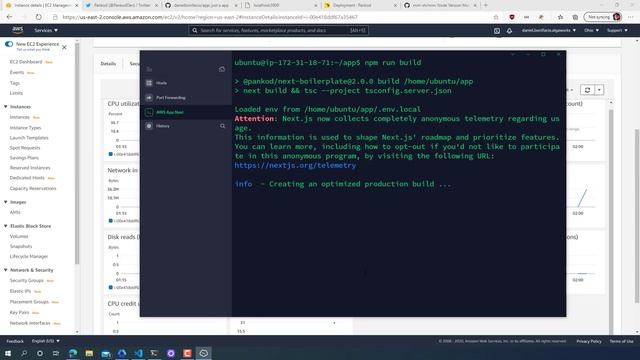
Task: Open AWS notifications bell
Action: click(509, 31)
